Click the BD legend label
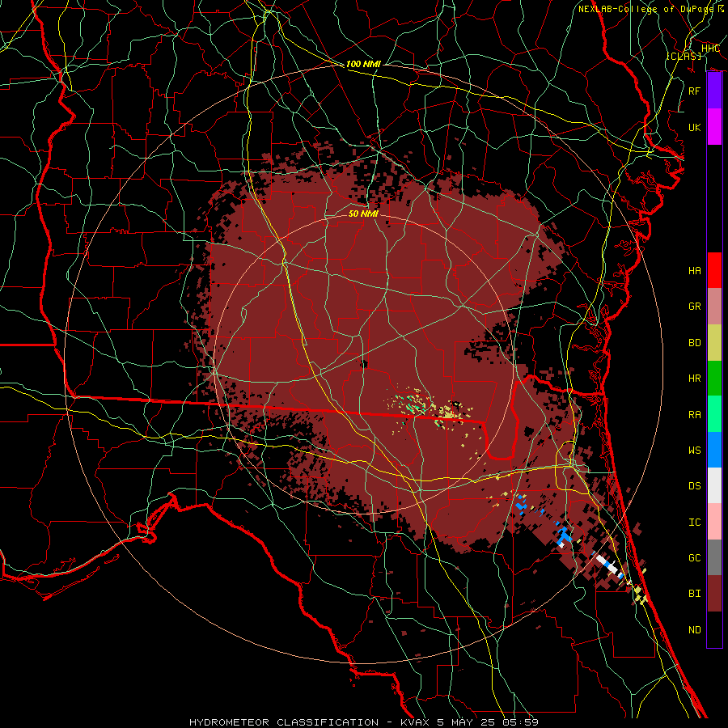The width and height of the screenshot is (728, 728). click(695, 343)
